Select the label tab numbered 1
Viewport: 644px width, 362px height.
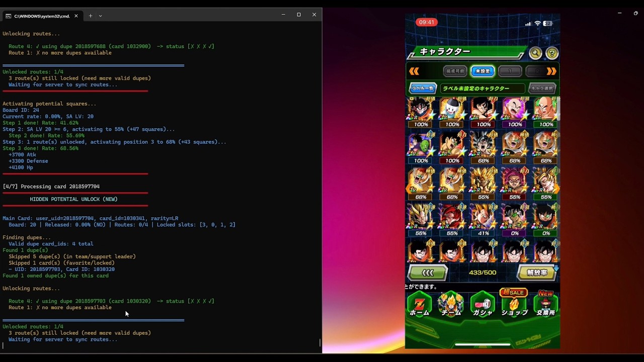coord(510,71)
